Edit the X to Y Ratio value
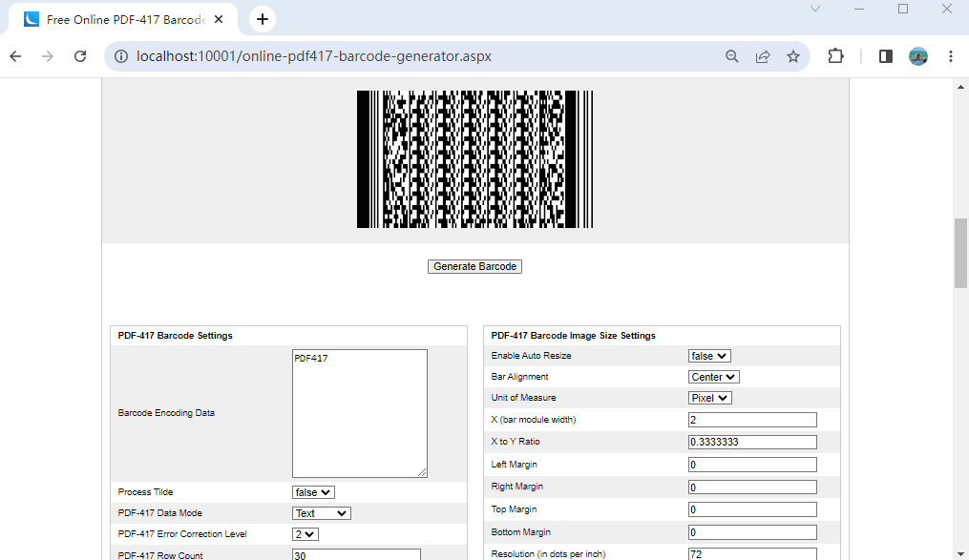969x560 pixels. coord(751,442)
